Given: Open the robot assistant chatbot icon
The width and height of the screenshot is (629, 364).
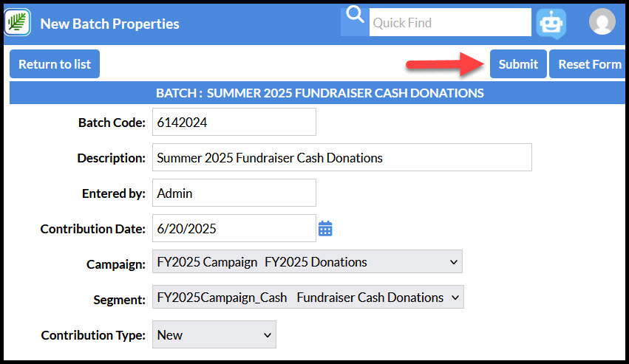Looking at the screenshot, I should click(x=551, y=24).
